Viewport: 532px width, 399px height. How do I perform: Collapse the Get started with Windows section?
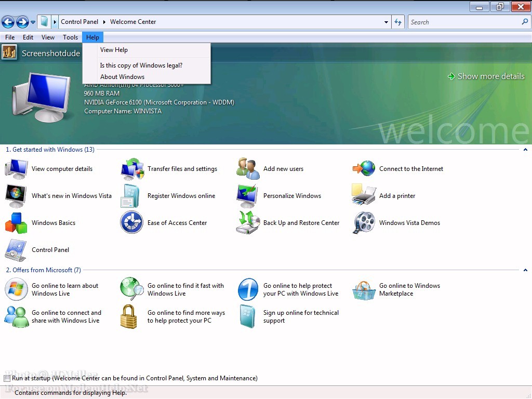click(525, 150)
